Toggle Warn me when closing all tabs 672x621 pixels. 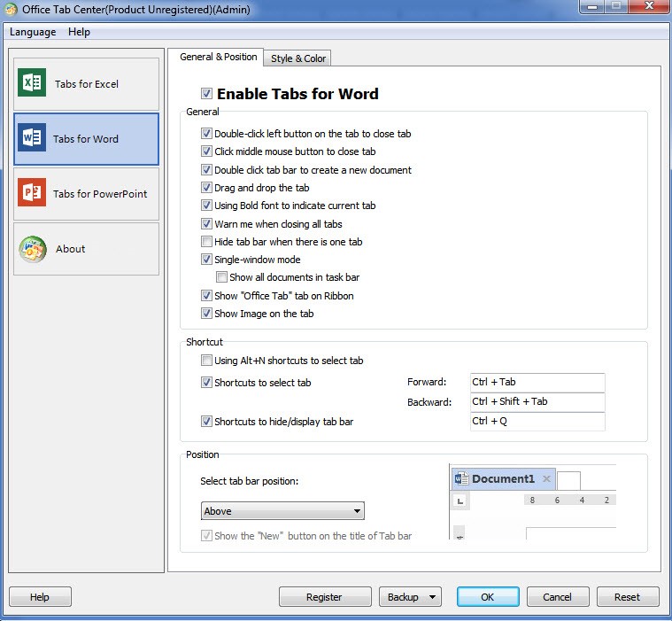[206, 224]
